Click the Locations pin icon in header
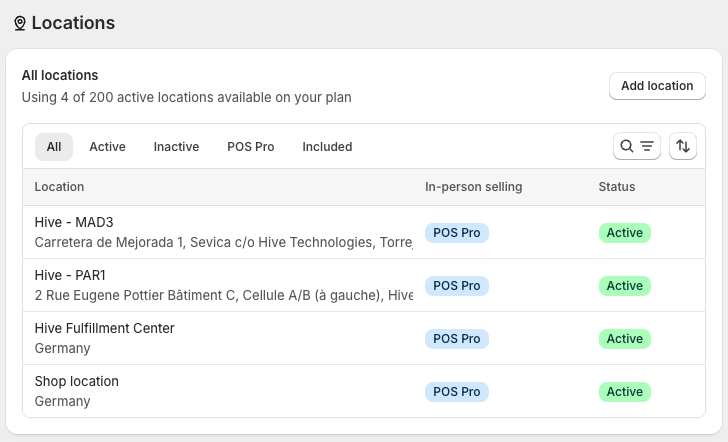This screenshot has width=728, height=442. pos(20,23)
